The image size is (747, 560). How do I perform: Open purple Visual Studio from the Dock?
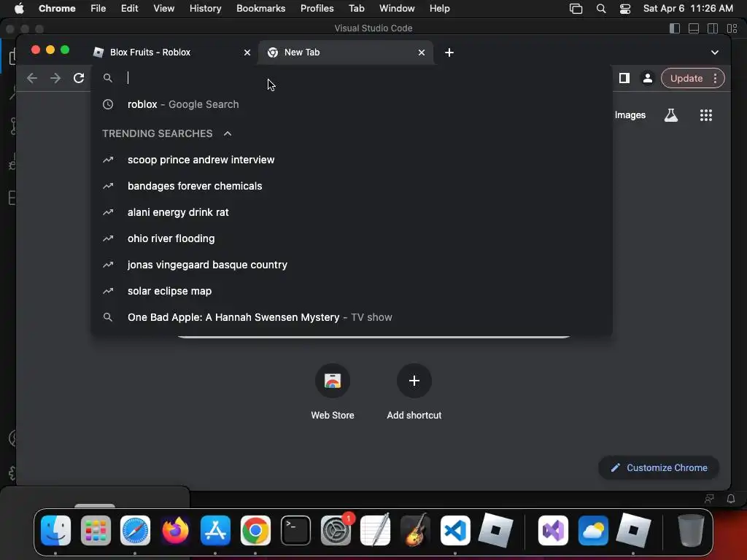click(553, 530)
